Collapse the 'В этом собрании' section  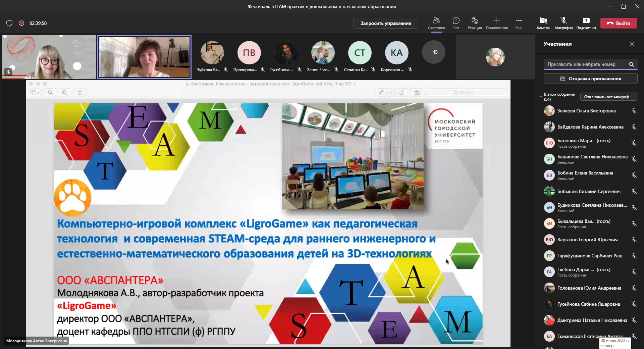click(541, 97)
